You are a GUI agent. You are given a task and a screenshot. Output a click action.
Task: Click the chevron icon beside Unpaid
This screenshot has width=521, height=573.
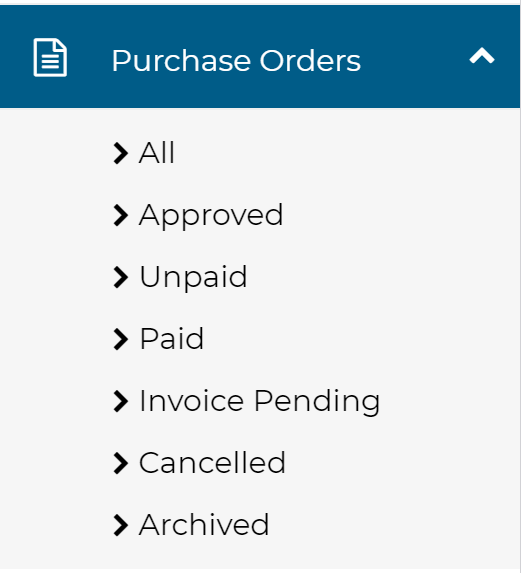(121, 277)
